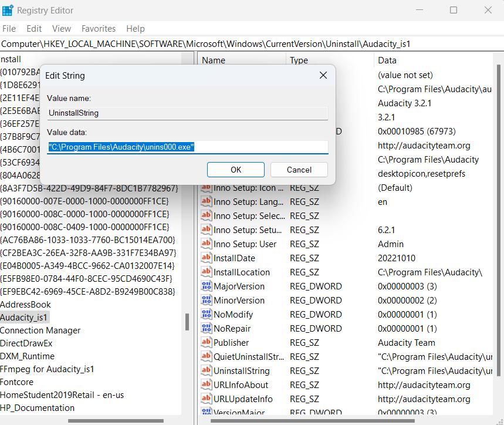
Task: Click the DWORD icon next to NoModify
Action: 206,314
